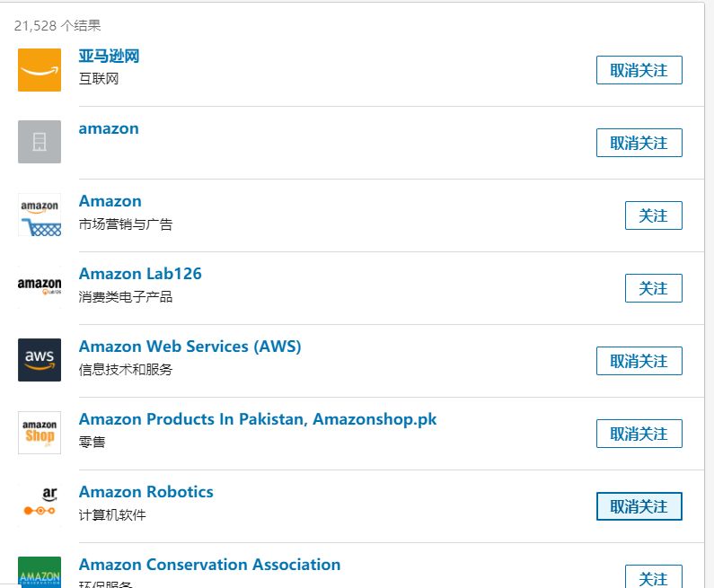
Task: Open the Amazon Lab126 logo thumbnail
Action: point(40,287)
